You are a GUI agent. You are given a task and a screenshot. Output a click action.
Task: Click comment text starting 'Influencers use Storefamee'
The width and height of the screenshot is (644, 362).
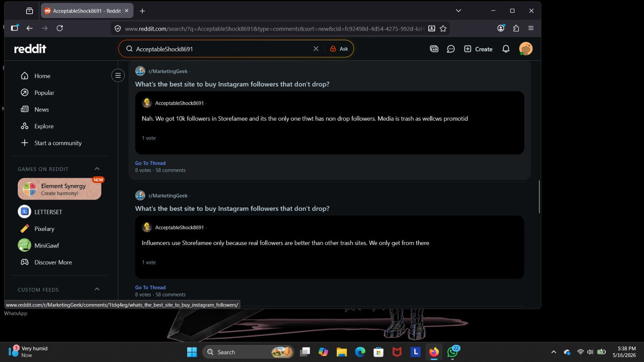tap(285, 243)
